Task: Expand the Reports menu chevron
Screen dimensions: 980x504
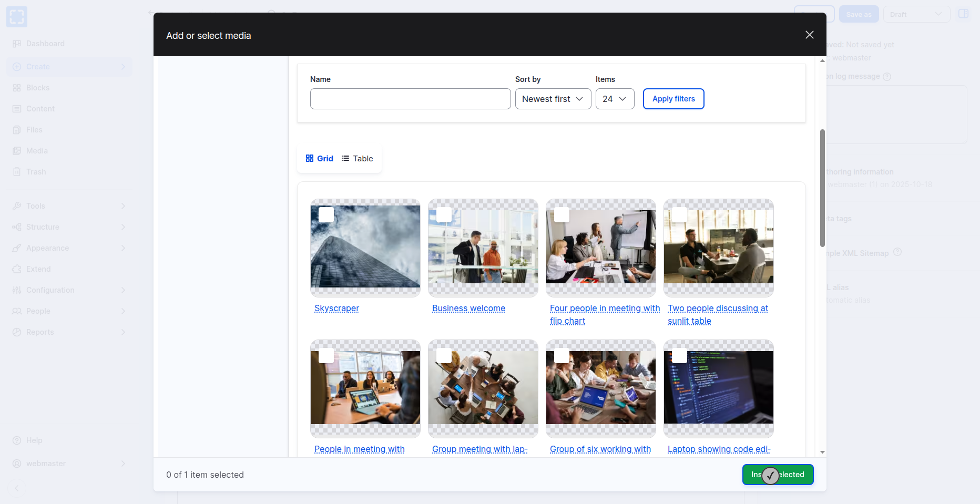Action: (123, 332)
